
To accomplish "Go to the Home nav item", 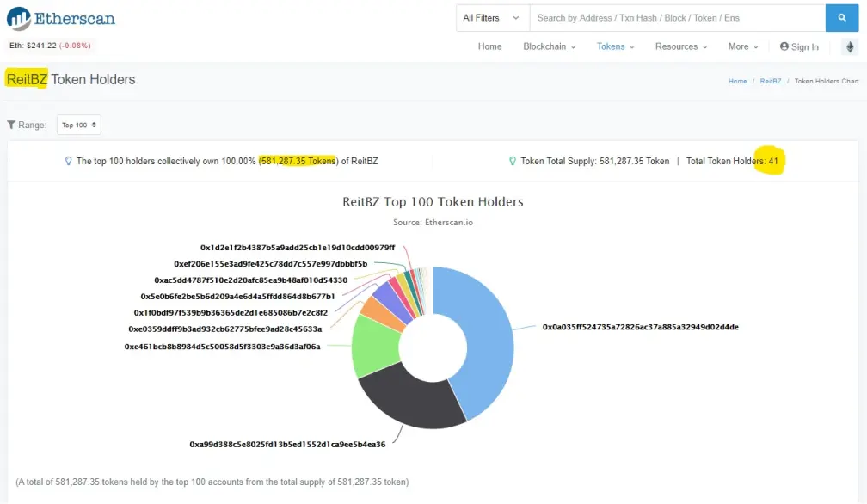I will pos(490,46).
